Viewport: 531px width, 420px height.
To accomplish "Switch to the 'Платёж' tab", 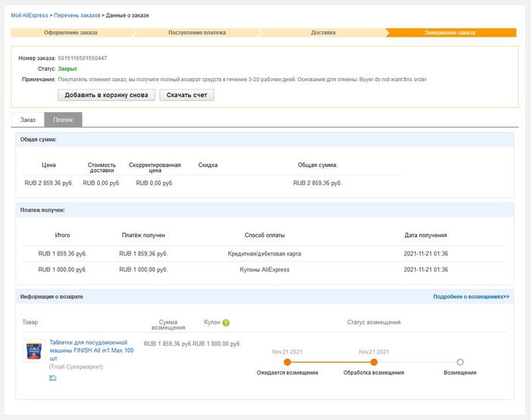I will pyautogui.click(x=63, y=120).
